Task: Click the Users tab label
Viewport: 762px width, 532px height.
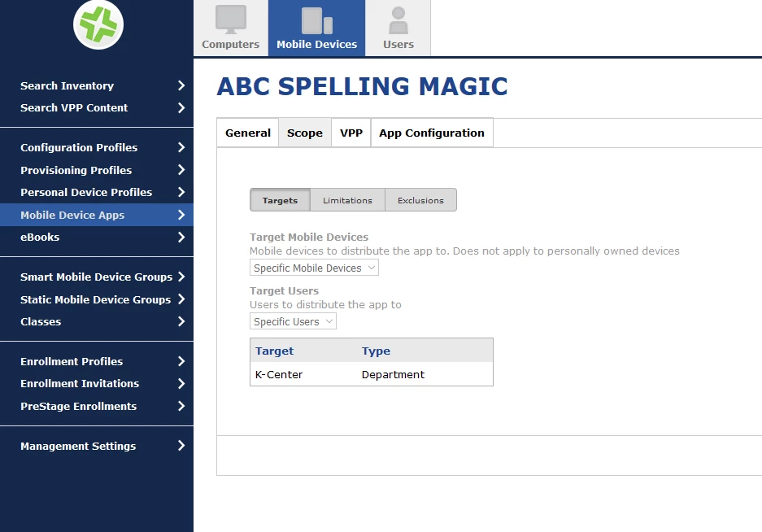Action: [398, 44]
